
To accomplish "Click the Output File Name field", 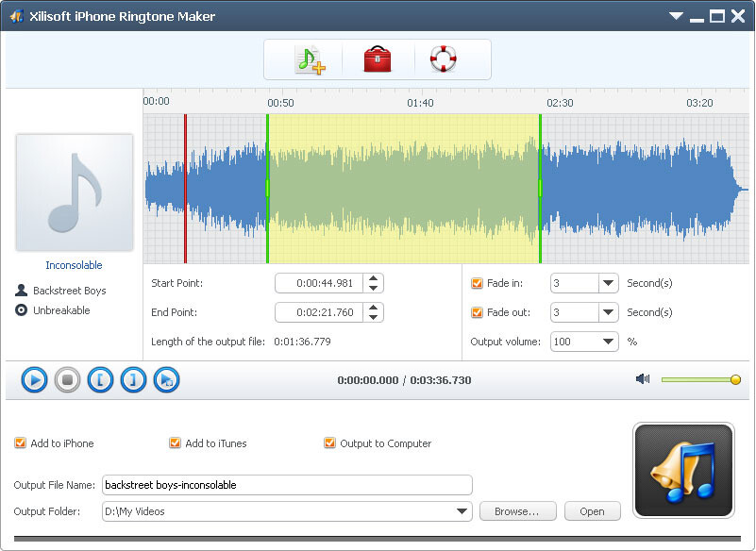I will 283,485.
